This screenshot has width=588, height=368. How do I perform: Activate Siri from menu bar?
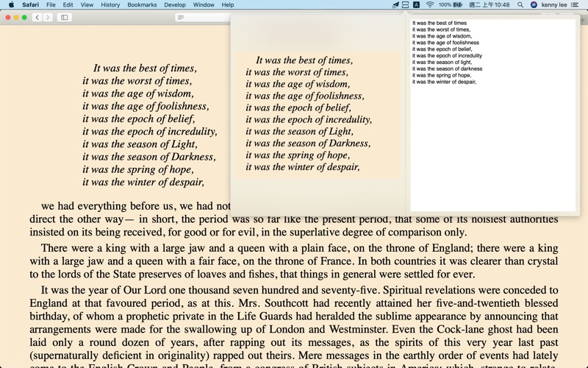[534, 5]
